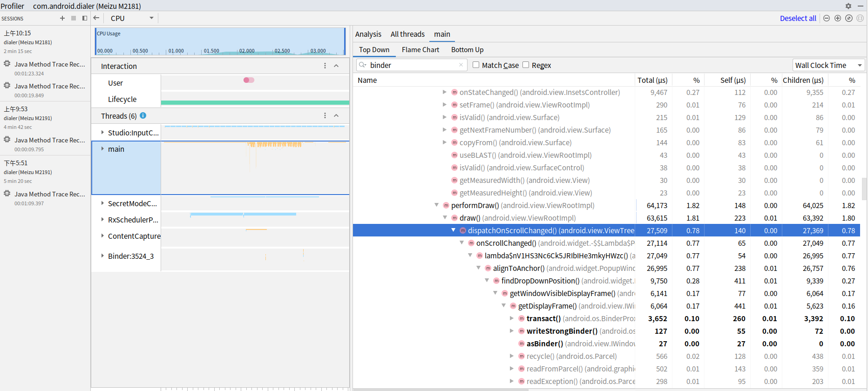Click method icon of useBLAST() row
The width and height of the screenshot is (868, 391).
click(454, 155)
